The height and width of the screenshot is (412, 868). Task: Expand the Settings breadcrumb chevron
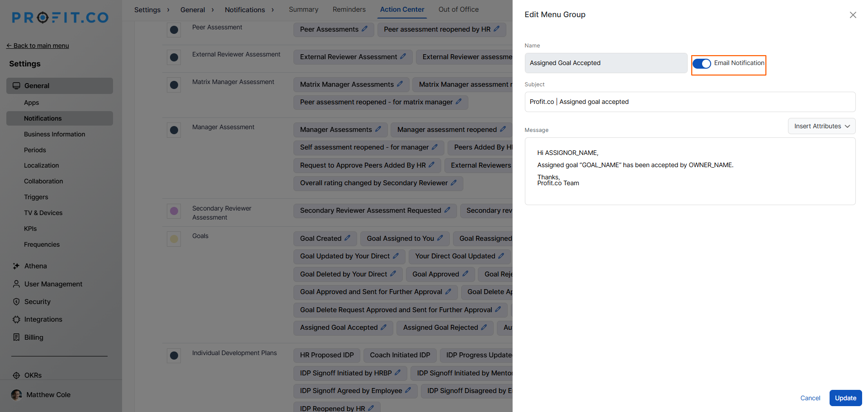pyautogui.click(x=168, y=10)
